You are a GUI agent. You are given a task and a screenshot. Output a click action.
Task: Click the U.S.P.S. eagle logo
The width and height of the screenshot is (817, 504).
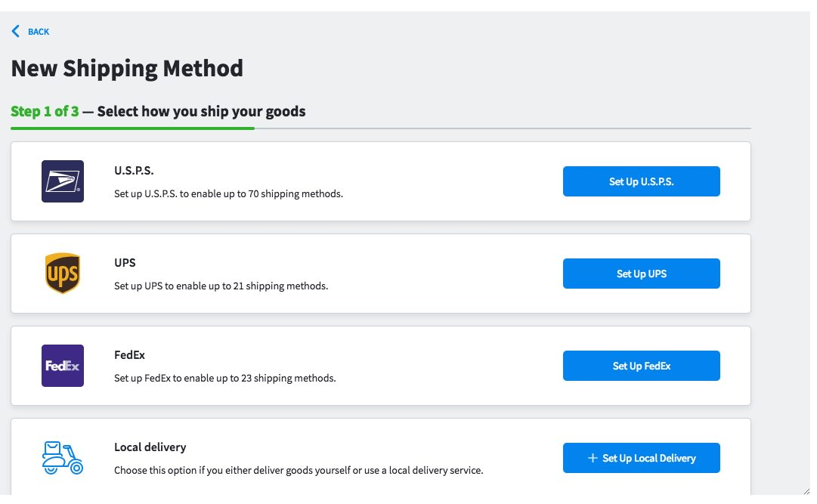[x=63, y=181]
